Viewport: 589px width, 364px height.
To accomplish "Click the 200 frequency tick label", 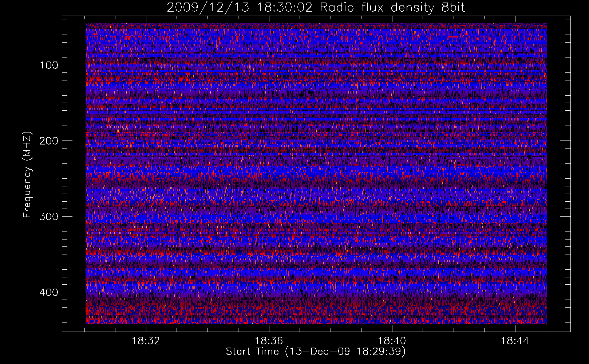I will [49, 141].
